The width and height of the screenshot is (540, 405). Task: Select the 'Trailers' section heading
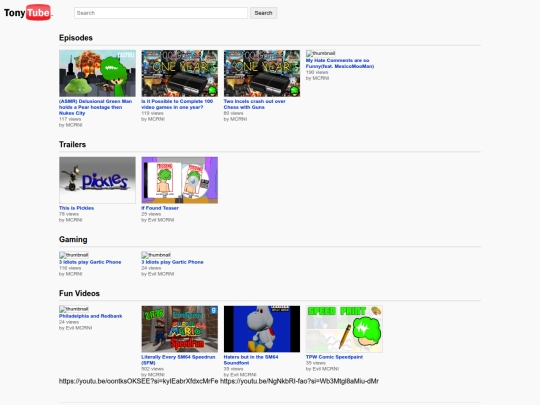click(72, 145)
